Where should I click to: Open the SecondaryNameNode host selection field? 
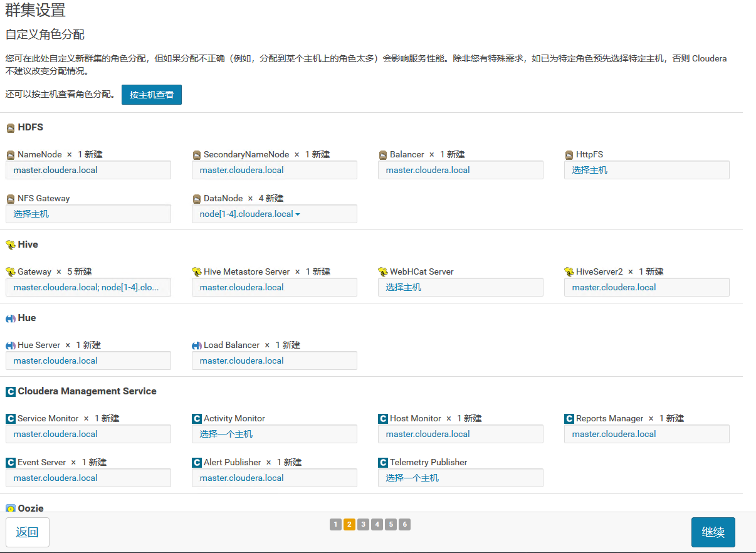tap(275, 170)
